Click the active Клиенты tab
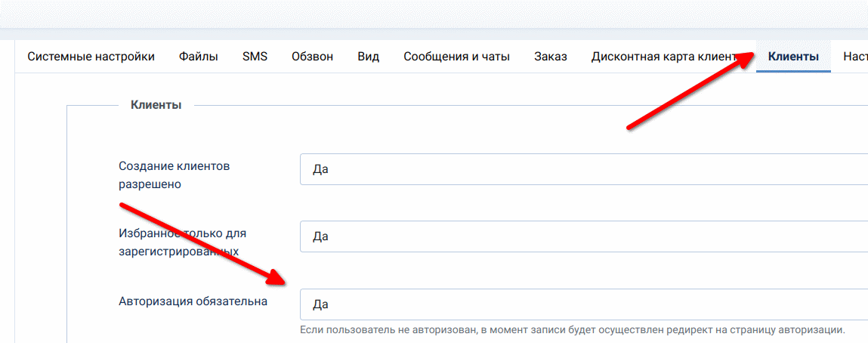The width and height of the screenshot is (868, 343). tap(793, 57)
